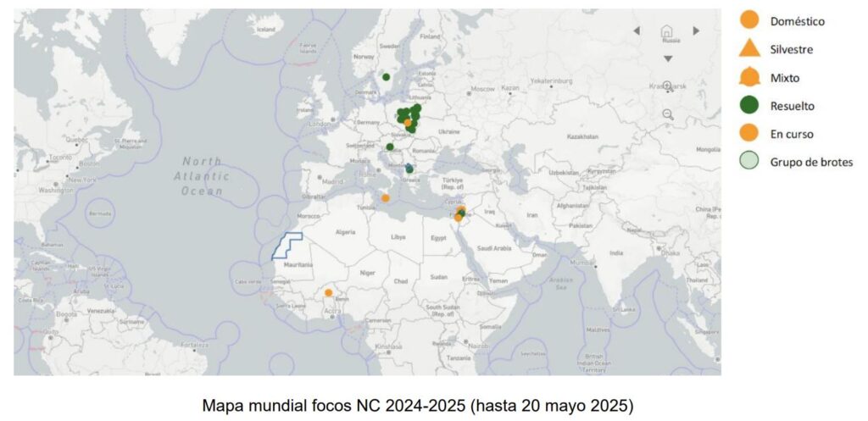Pan map down with down arrow
868x421 pixels.
(x=668, y=58)
